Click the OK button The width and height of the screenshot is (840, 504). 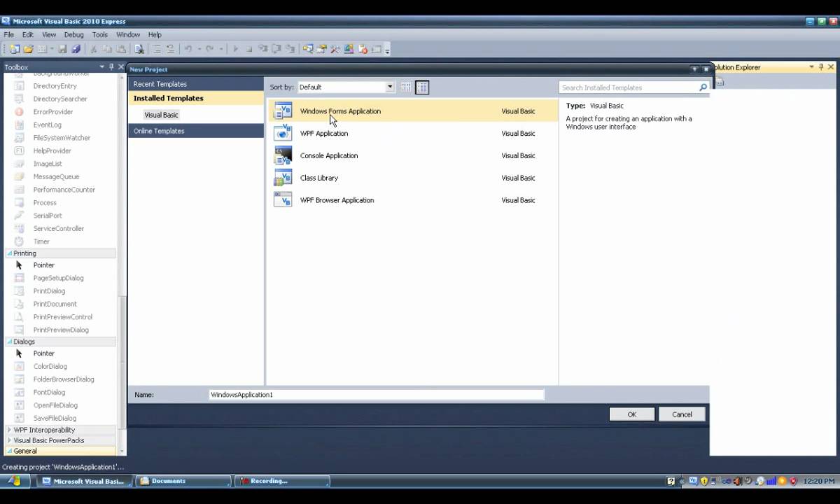(x=631, y=414)
